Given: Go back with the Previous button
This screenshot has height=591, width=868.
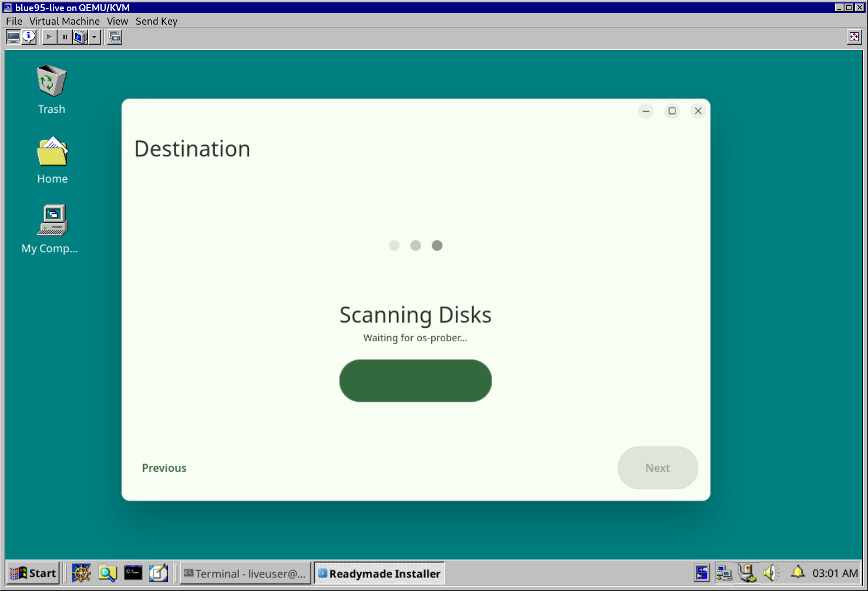Looking at the screenshot, I should pos(164,468).
